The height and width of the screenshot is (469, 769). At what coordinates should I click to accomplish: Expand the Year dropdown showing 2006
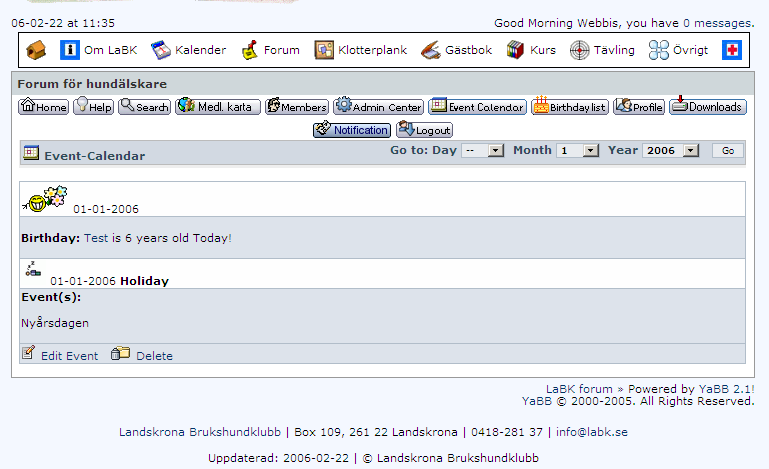coord(671,151)
